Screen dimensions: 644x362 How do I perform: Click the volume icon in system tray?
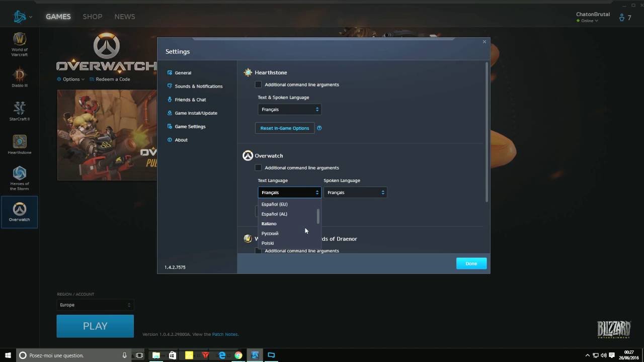point(603,355)
